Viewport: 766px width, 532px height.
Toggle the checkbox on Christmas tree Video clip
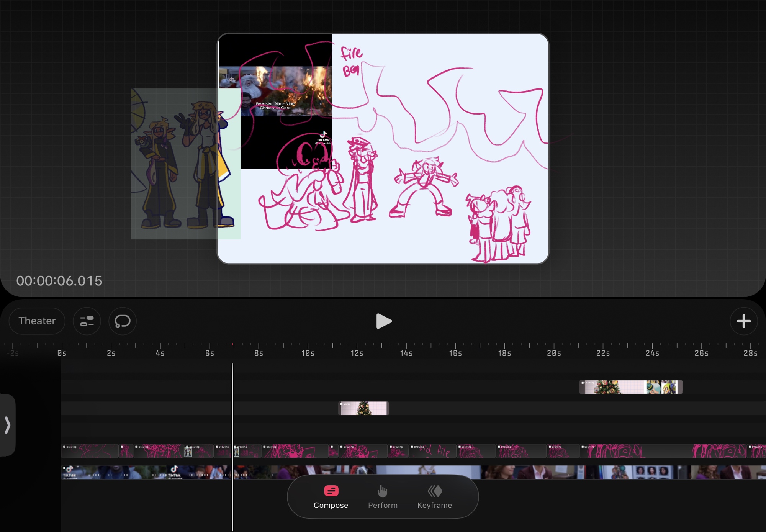[342, 404]
